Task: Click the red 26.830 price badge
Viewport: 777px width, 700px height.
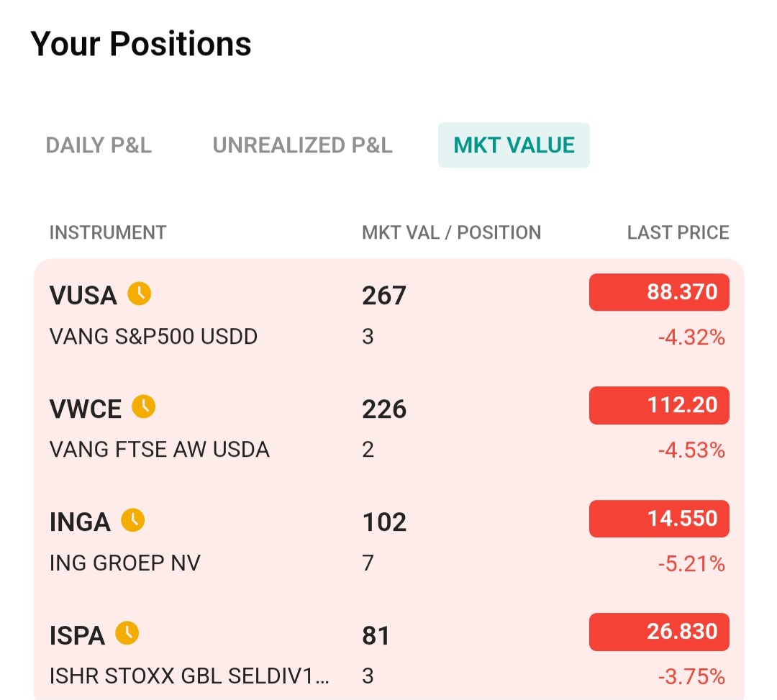Action: click(x=659, y=632)
